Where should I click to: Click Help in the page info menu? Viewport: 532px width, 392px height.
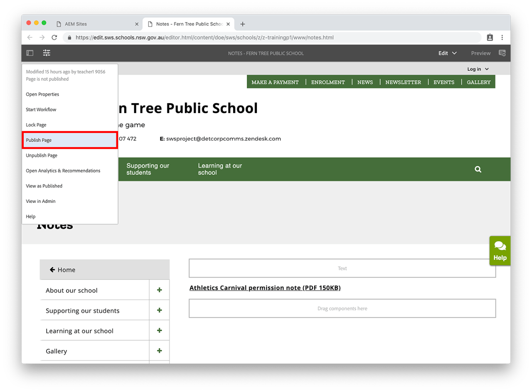[x=70, y=217]
